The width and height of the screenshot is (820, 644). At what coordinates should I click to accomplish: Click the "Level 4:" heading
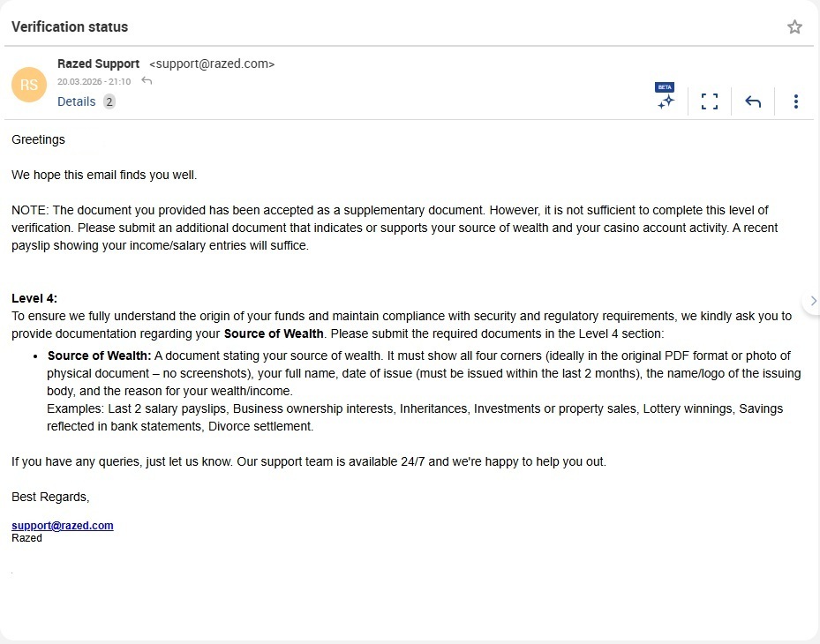(34, 299)
